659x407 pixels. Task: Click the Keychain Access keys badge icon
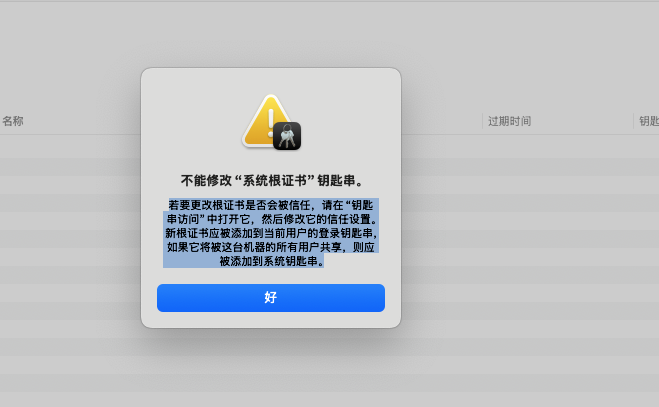[x=287, y=136]
